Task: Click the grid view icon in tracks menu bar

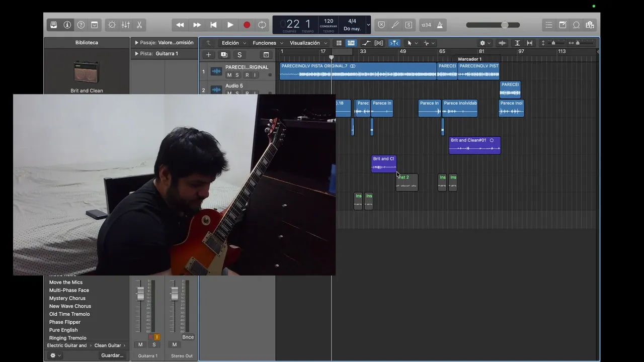Action: click(x=339, y=43)
